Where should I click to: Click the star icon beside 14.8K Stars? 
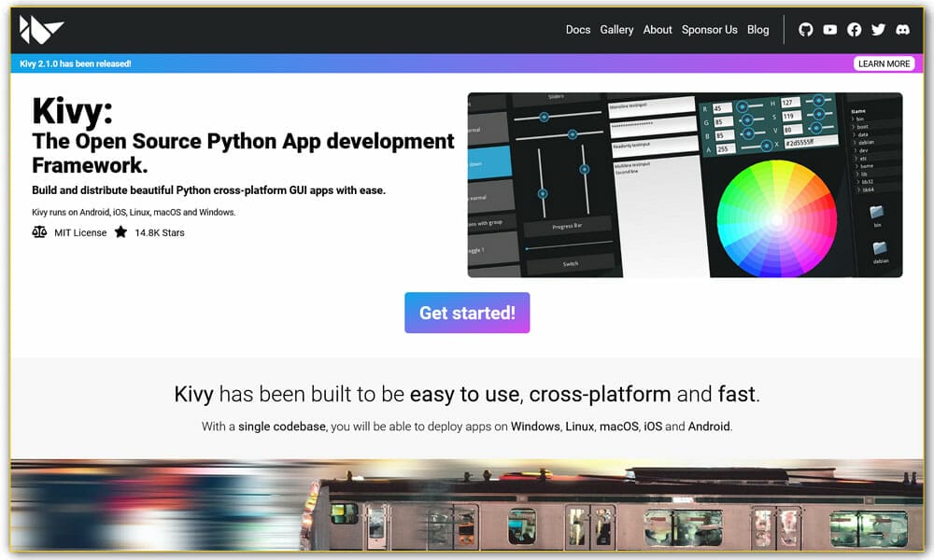pos(120,232)
